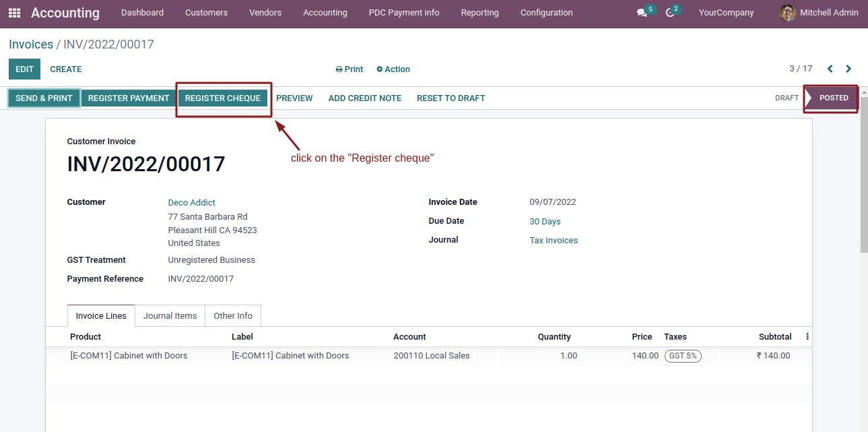The width and height of the screenshot is (868, 432).
Task: Open optional columns three-dot icon in table header
Action: tap(807, 336)
